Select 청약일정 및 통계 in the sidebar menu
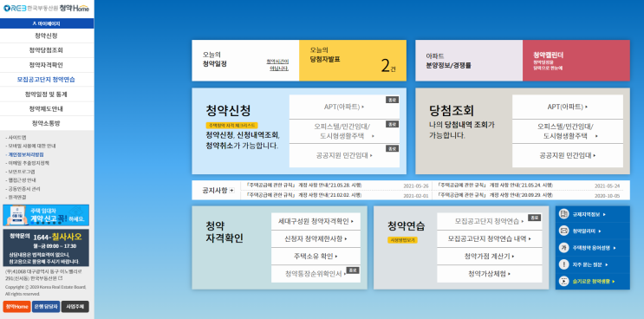644x319 pixels. tap(47, 94)
